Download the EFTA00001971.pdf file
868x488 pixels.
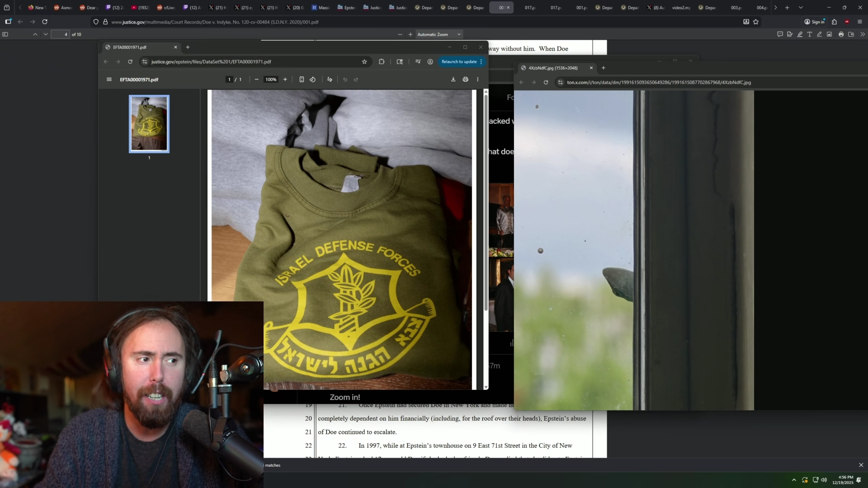[x=453, y=80]
